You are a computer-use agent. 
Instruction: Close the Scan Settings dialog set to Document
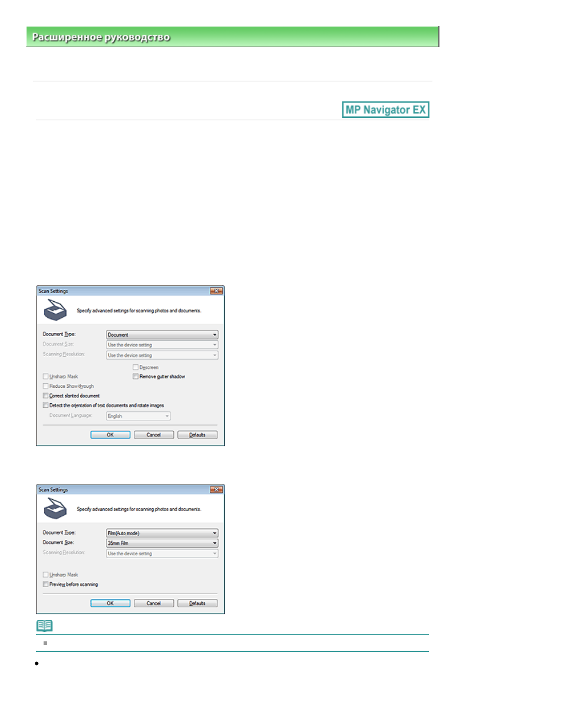point(216,291)
